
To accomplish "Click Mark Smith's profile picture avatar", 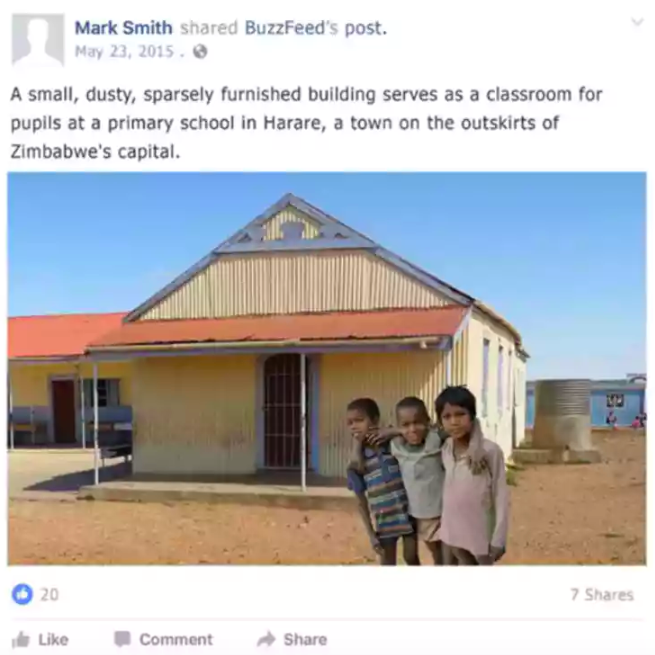I will point(38,40).
